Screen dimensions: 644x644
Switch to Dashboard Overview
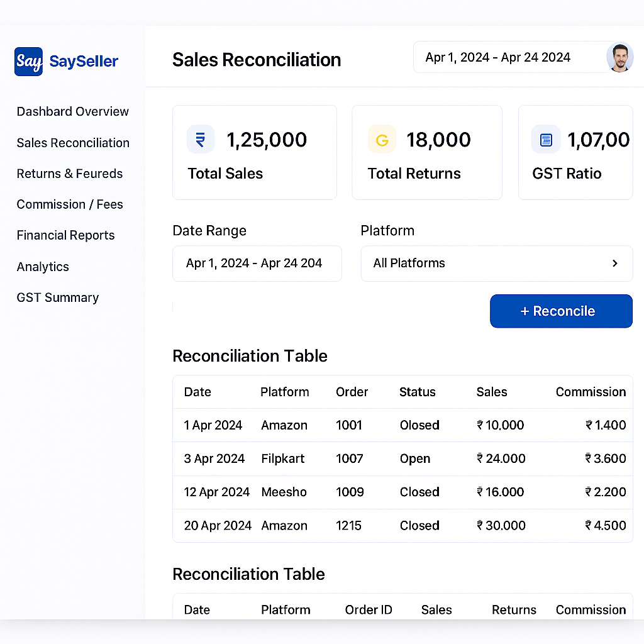click(x=72, y=111)
